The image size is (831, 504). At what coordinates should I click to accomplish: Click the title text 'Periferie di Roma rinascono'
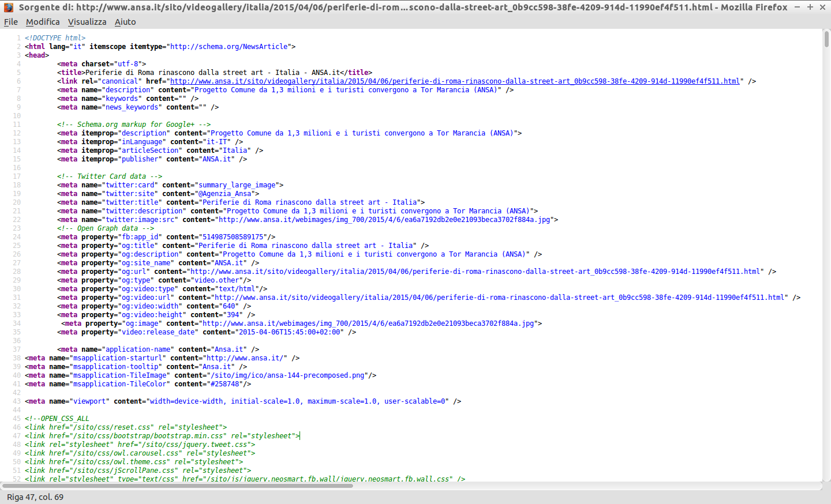(x=140, y=73)
